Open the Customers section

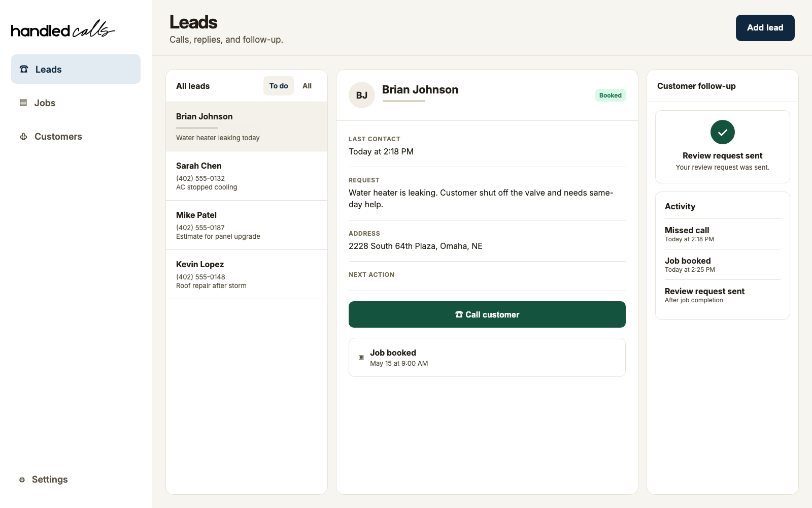pyautogui.click(x=76, y=137)
